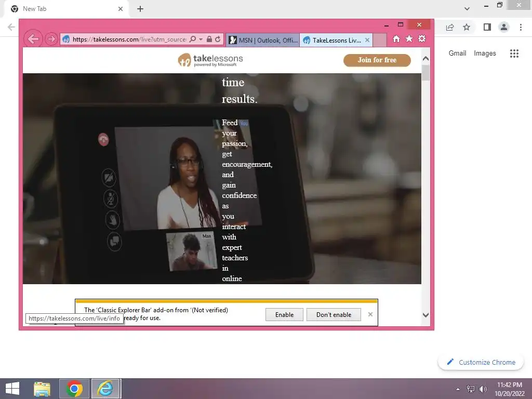Open IE favorites star icon
The height and width of the screenshot is (399, 532).
coord(409,38)
